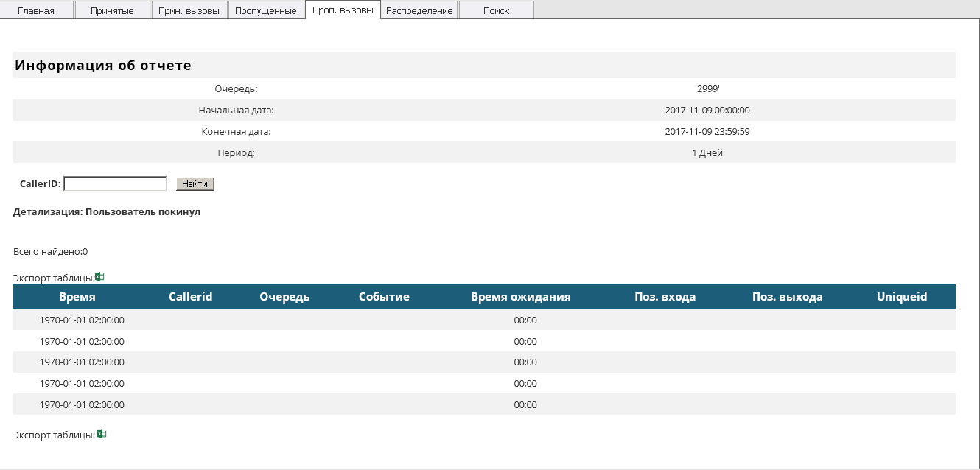This screenshot has width=980, height=470.
Task: Open the Прин. вызовы tab
Action: tap(189, 10)
